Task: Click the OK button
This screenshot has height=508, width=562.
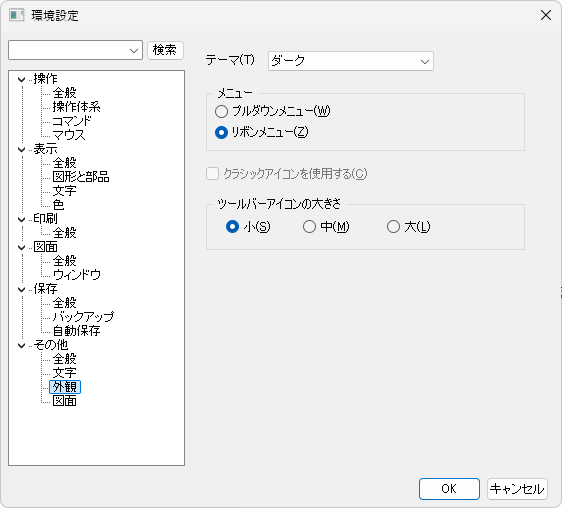Action: [449, 489]
